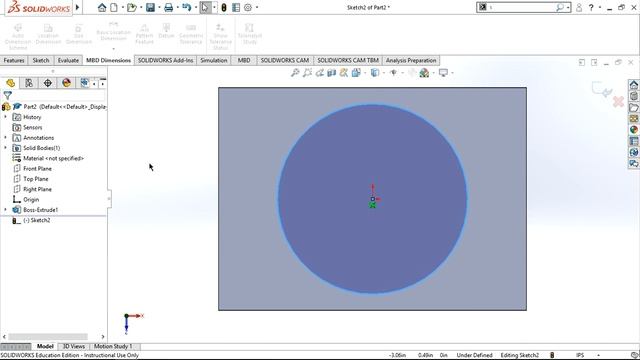The height and width of the screenshot is (360, 640).
Task: Click the View Settings monitor icon
Action: (443, 73)
